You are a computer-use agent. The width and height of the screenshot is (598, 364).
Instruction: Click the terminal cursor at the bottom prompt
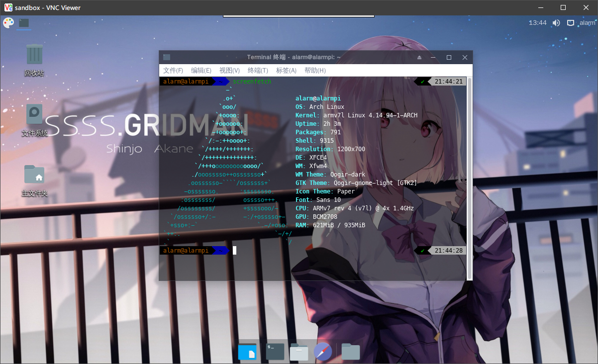pos(234,251)
